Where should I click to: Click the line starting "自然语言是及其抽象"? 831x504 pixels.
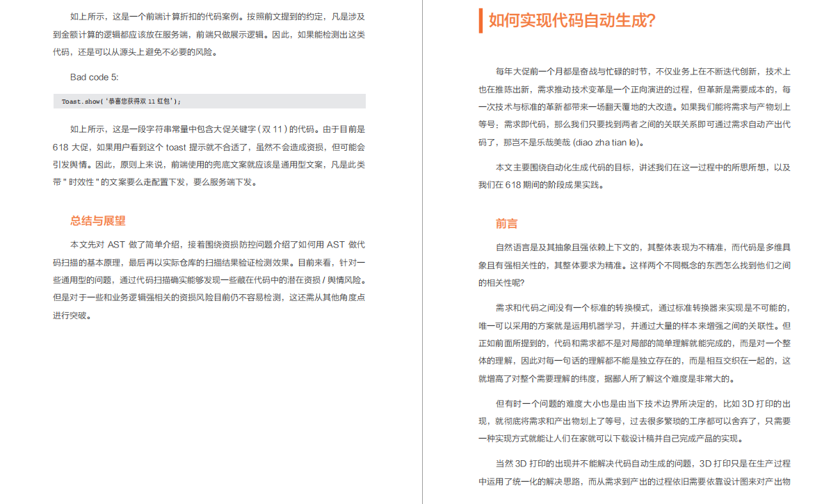click(x=643, y=247)
